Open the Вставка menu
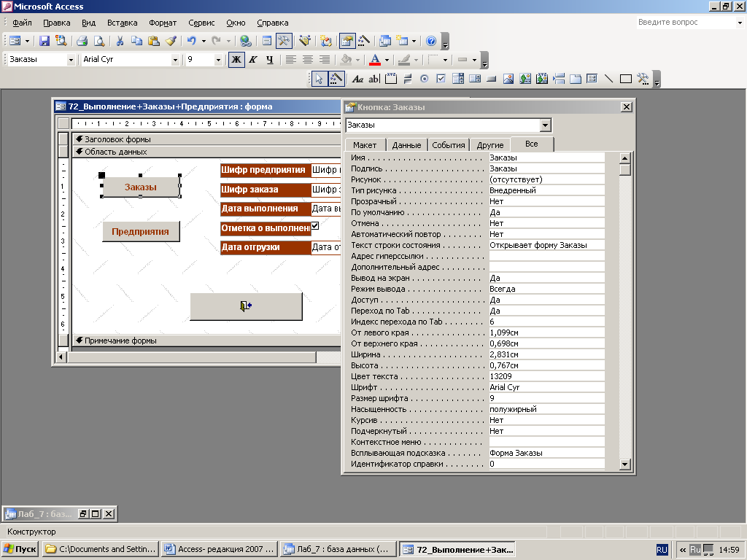Image resolution: width=747 pixels, height=560 pixels. pyautogui.click(x=122, y=23)
